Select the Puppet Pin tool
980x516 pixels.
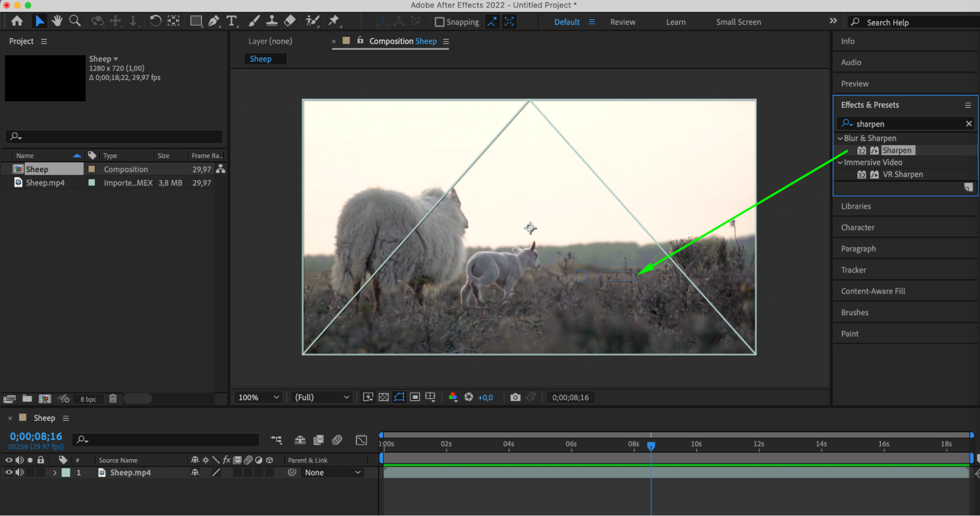pyautogui.click(x=334, y=21)
